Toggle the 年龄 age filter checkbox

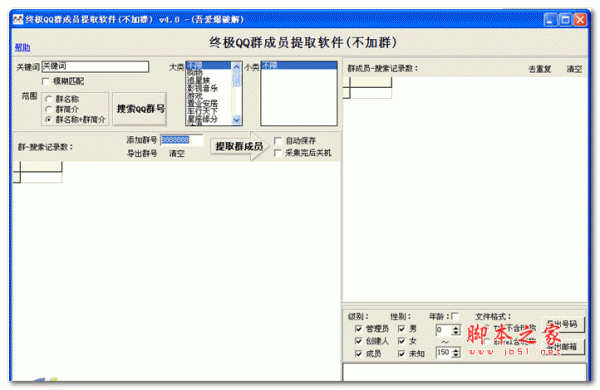pyautogui.click(x=455, y=316)
